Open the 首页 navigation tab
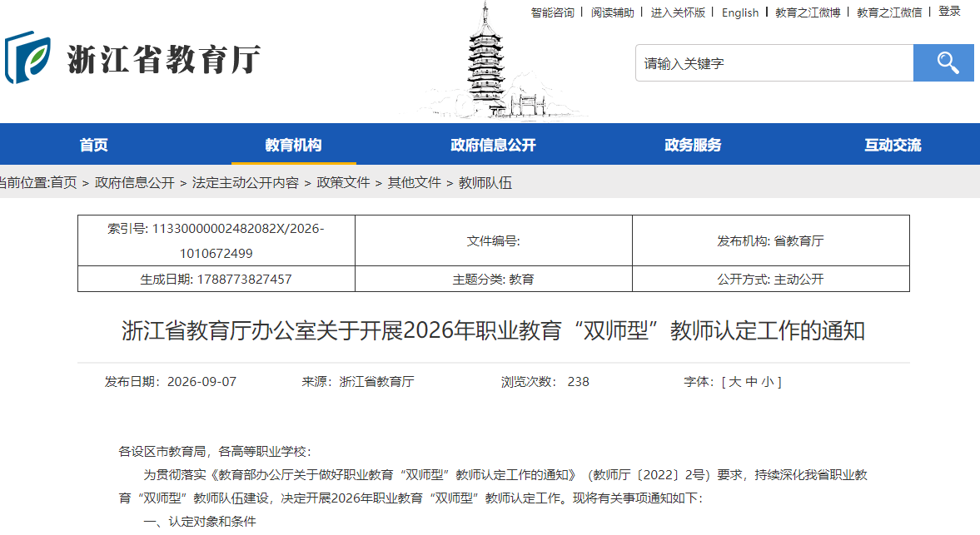 tap(94, 145)
